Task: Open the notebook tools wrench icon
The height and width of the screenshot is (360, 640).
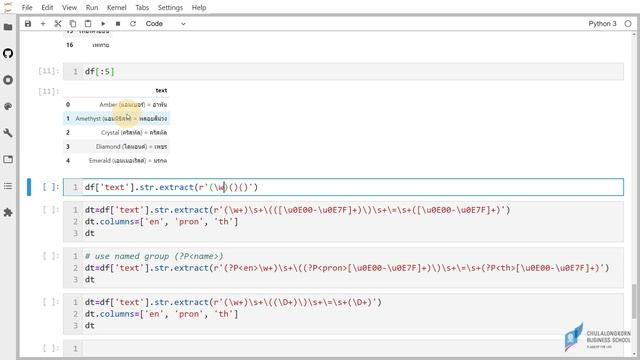Action: click(8, 133)
